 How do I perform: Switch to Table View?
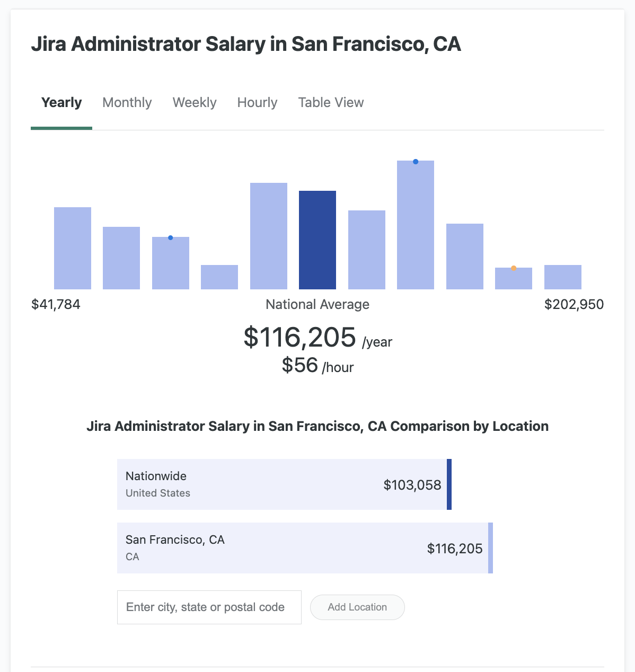coord(330,102)
